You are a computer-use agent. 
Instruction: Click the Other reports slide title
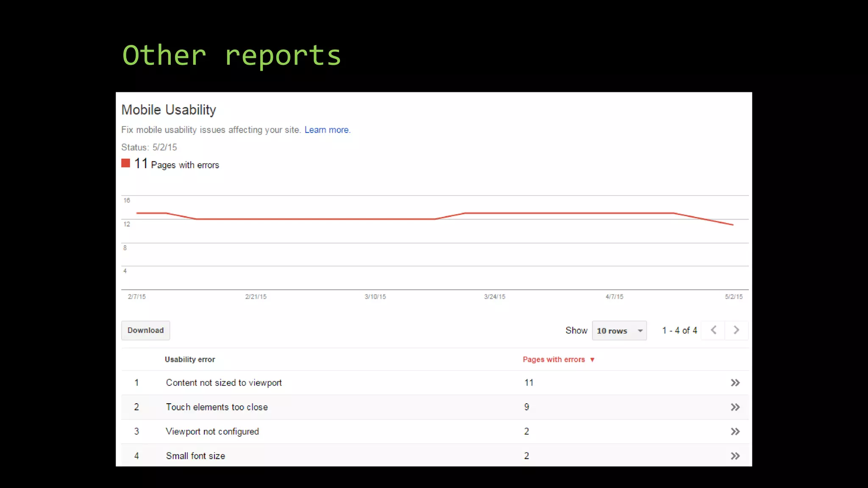(x=231, y=55)
